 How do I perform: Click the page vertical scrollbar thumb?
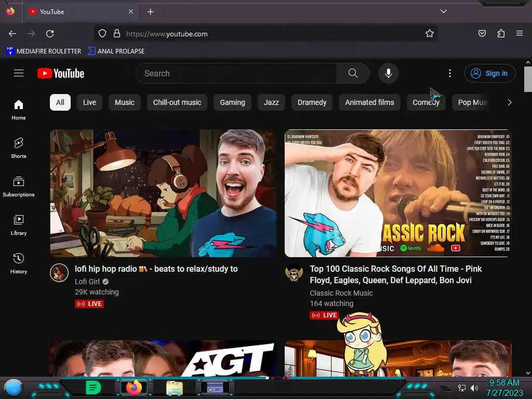coord(528,79)
